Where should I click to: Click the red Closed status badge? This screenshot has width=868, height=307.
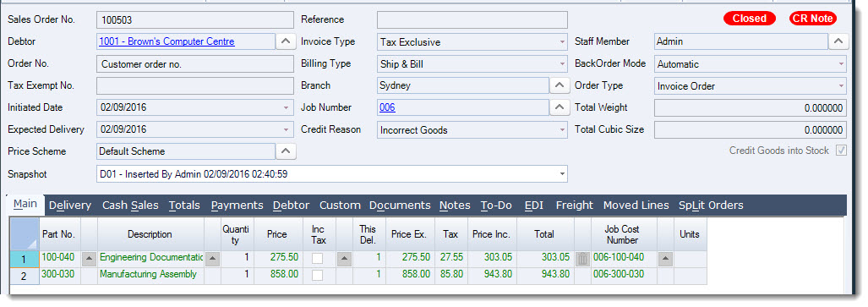pyautogui.click(x=750, y=19)
